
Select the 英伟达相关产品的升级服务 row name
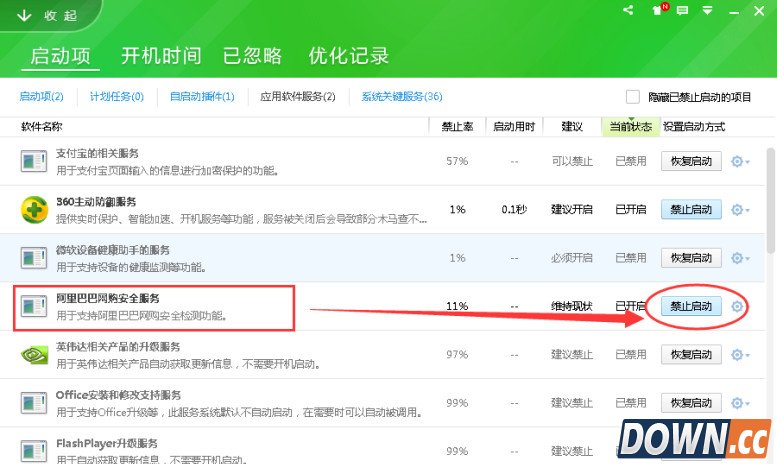coord(118,347)
